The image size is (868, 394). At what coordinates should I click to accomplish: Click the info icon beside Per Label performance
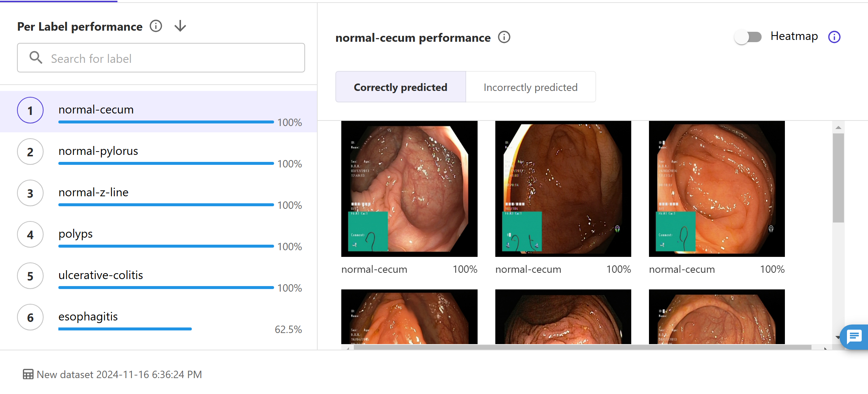click(156, 26)
